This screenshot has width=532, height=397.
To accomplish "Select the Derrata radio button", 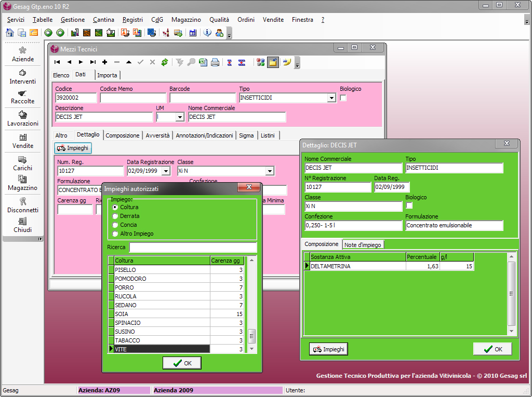I will point(115,216).
